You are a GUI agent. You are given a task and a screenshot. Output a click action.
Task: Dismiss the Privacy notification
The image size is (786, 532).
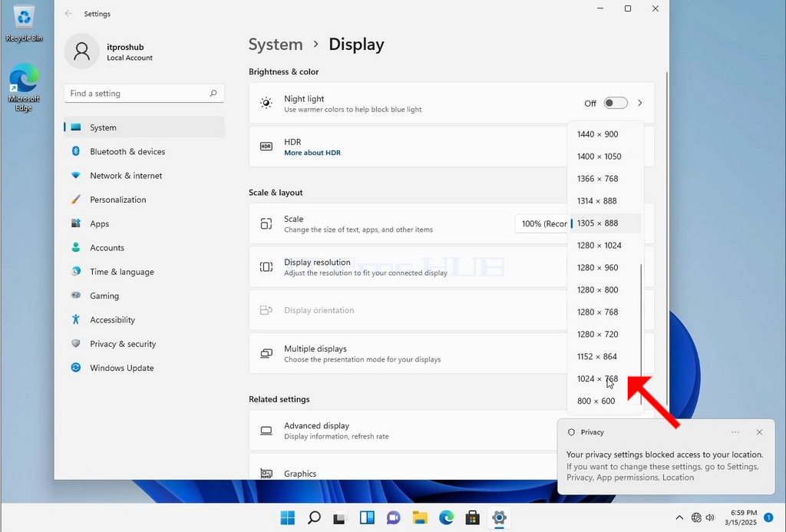click(759, 432)
